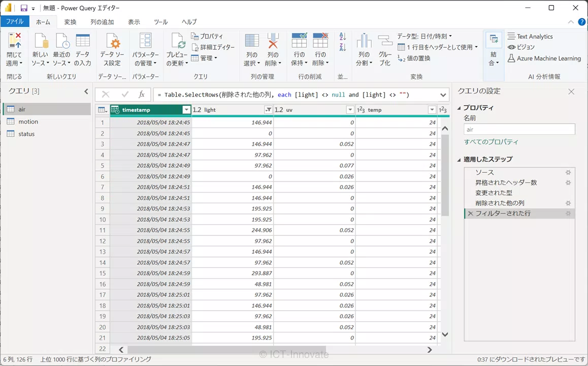Open the 新しいソース (New Source) icon
Screen dimensions: 588x366
41,41
